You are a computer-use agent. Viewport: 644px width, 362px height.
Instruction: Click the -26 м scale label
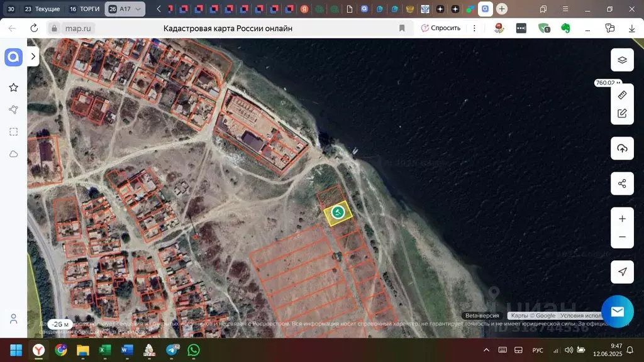60,324
